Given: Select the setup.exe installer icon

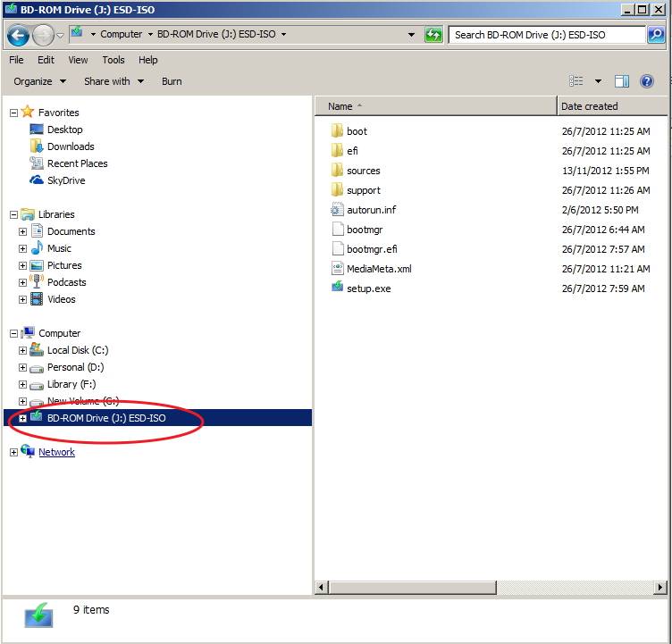Looking at the screenshot, I should pos(337,287).
